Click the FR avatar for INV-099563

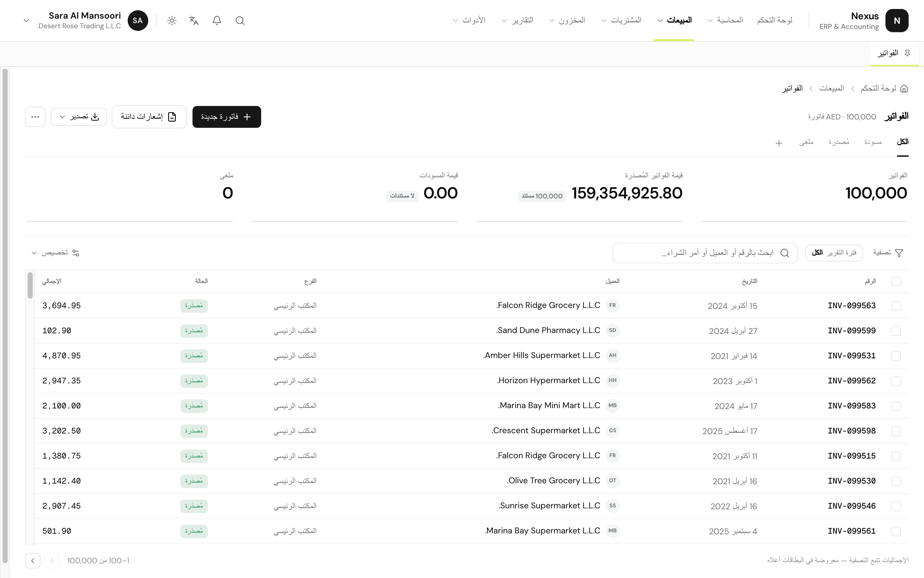coord(612,305)
